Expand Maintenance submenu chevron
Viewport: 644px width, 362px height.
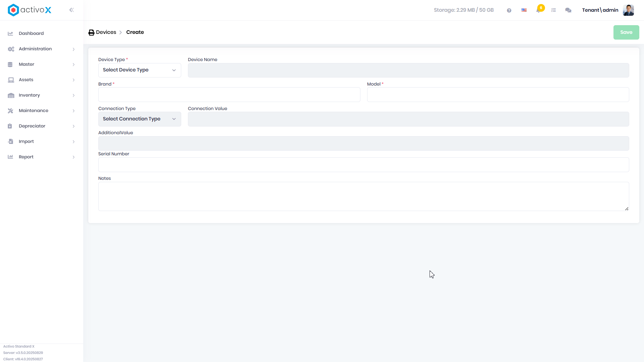73,111
